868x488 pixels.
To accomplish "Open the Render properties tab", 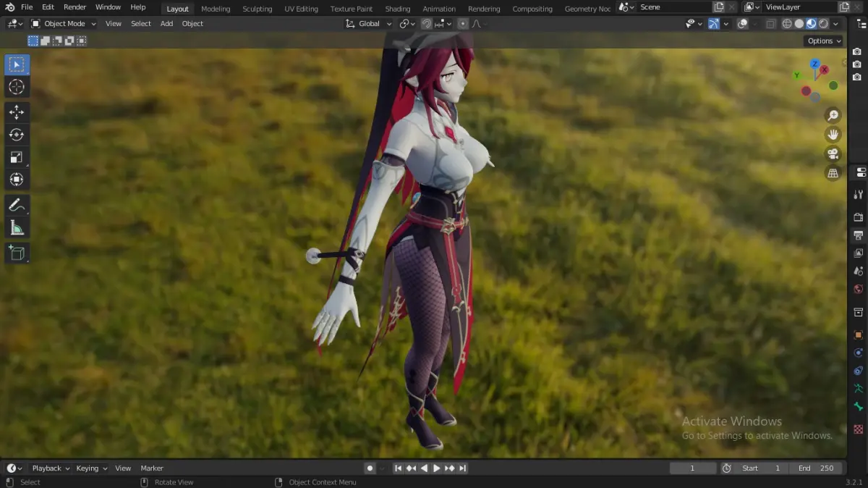I will coord(859,216).
